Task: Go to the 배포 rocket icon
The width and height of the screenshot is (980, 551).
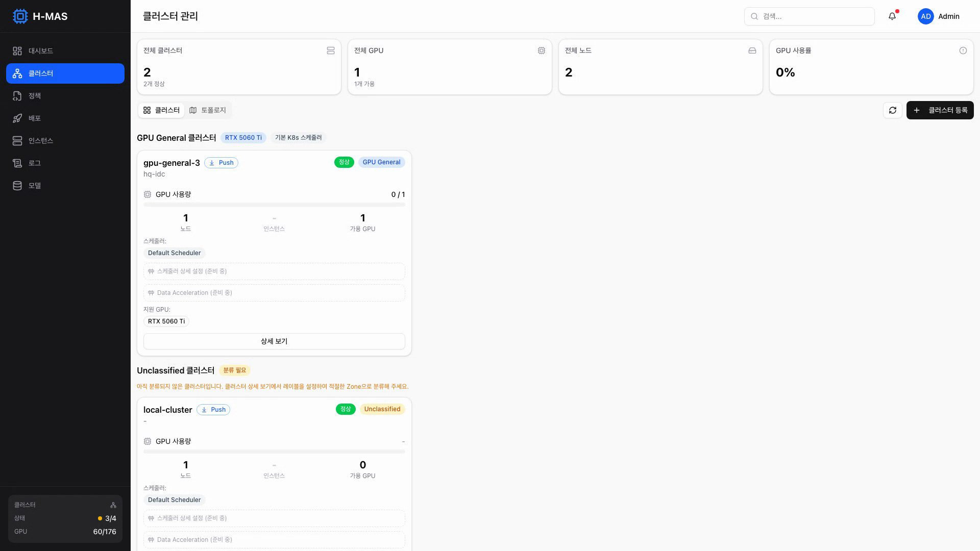Action: 17,118
